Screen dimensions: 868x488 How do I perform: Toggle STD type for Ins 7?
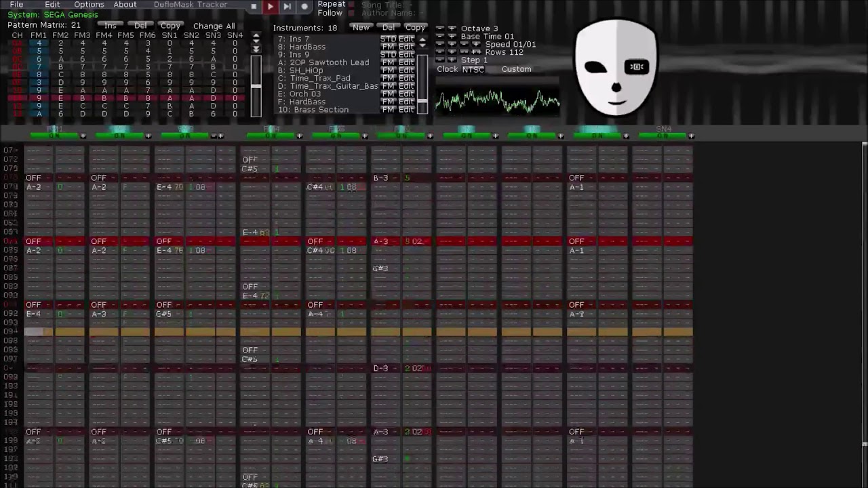[388, 39]
